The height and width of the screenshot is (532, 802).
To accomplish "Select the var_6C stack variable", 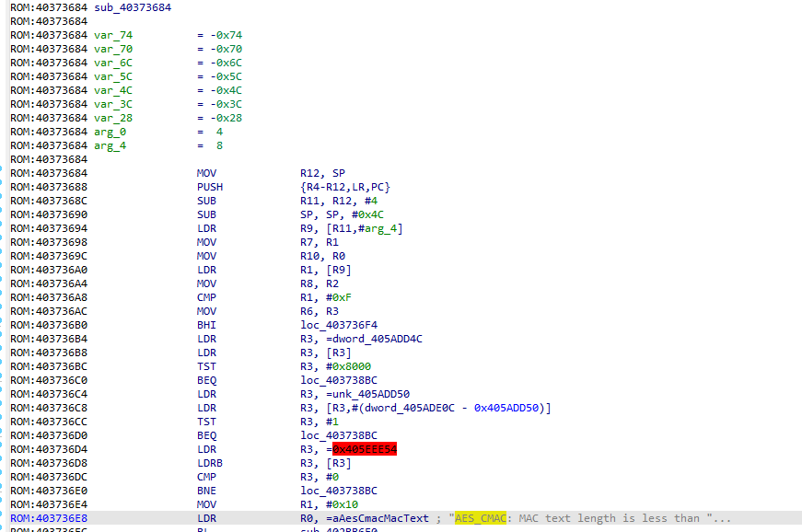I will point(113,63).
